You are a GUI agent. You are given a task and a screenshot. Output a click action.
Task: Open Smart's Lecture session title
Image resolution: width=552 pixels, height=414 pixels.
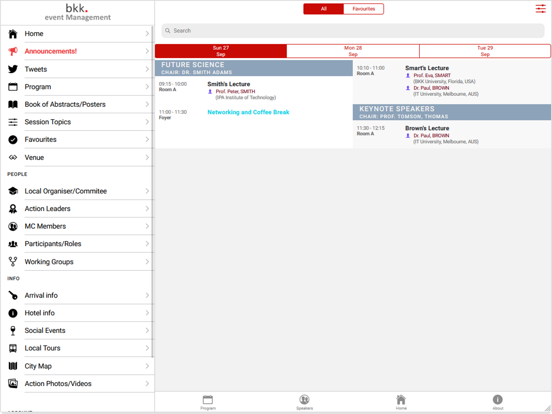pyautogui.click(x=427, y=68)
